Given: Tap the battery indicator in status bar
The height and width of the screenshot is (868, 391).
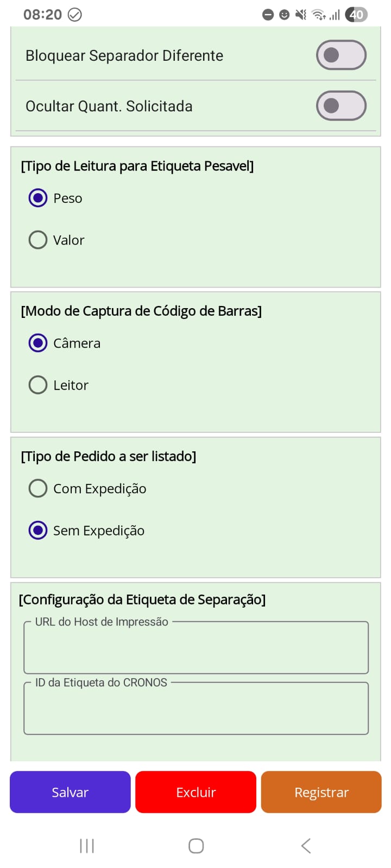Looking at the screenshot, I should [x=356, y=15].
